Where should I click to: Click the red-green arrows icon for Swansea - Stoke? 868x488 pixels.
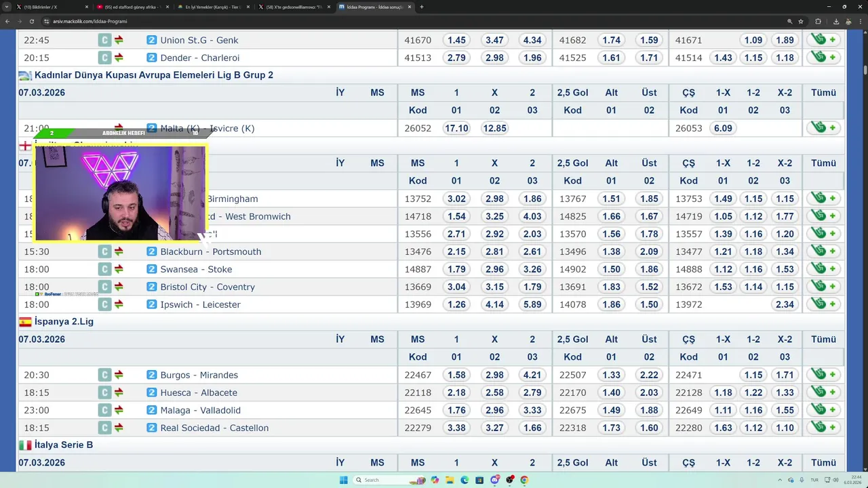tap(119, 269)
